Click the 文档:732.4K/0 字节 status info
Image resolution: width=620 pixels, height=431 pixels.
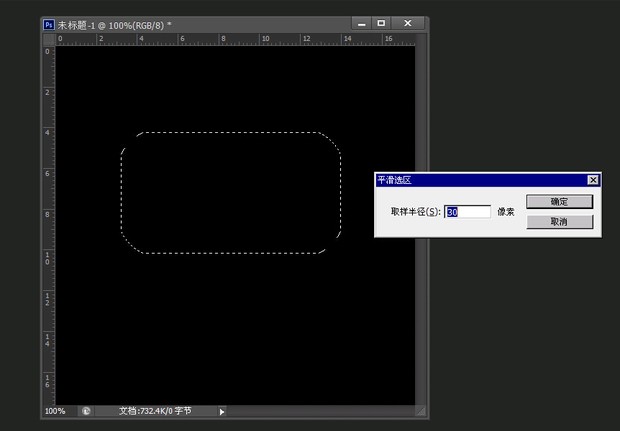pos(154,410)
